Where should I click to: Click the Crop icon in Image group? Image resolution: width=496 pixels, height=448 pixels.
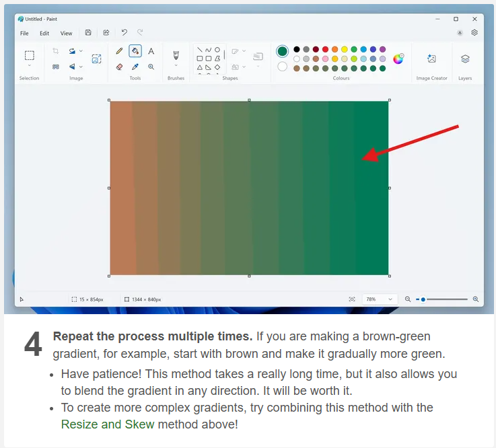[56, 51]
